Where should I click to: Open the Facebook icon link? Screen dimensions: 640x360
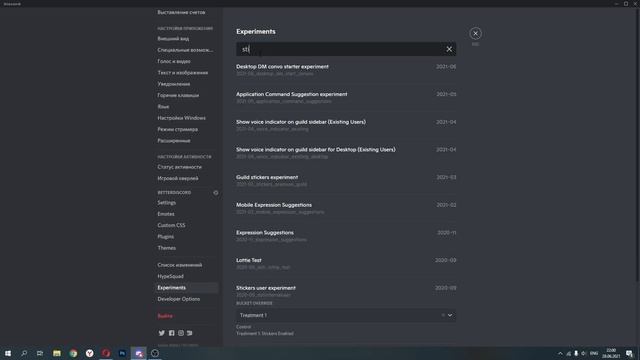(171, 333)
